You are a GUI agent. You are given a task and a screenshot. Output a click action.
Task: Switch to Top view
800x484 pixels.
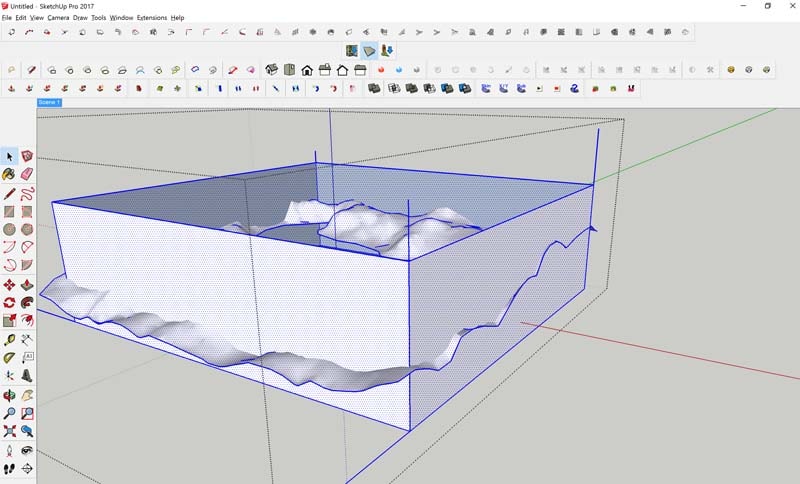tap(289, 70)
